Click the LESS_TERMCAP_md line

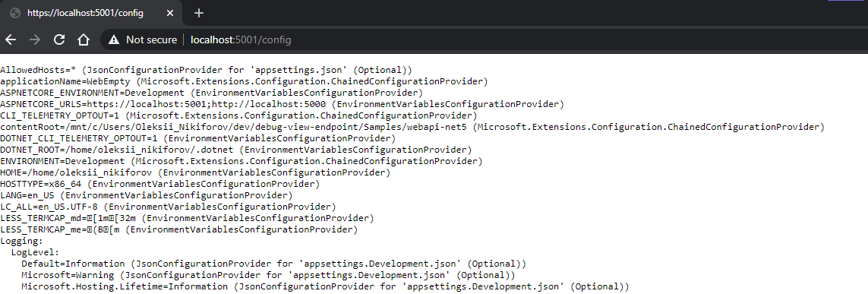click(x=187, y=218)
